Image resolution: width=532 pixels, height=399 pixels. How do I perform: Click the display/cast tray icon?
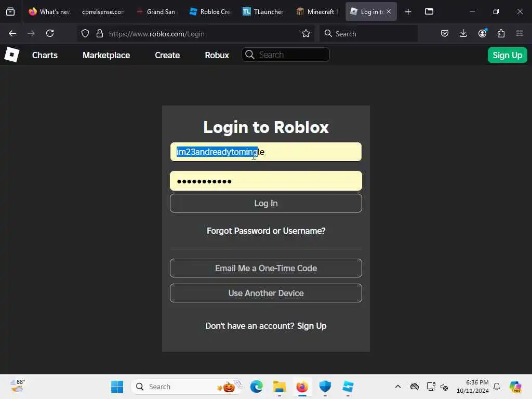tap(431, 387)
